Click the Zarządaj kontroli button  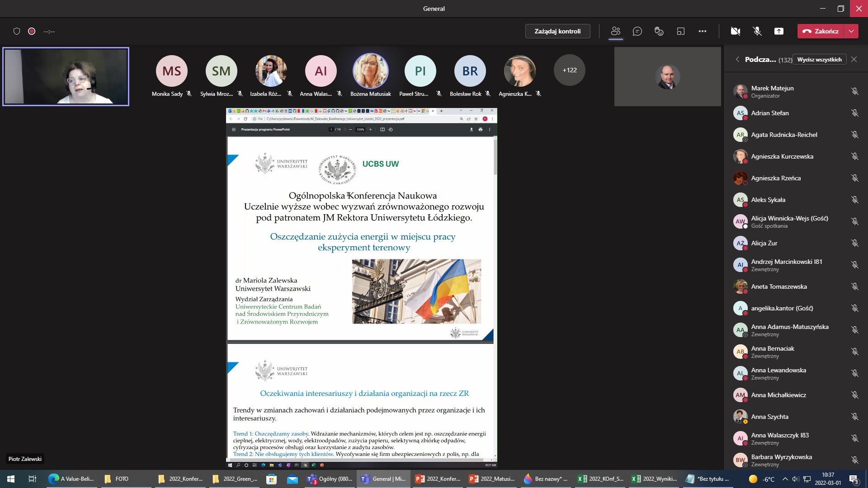point(557,31)
